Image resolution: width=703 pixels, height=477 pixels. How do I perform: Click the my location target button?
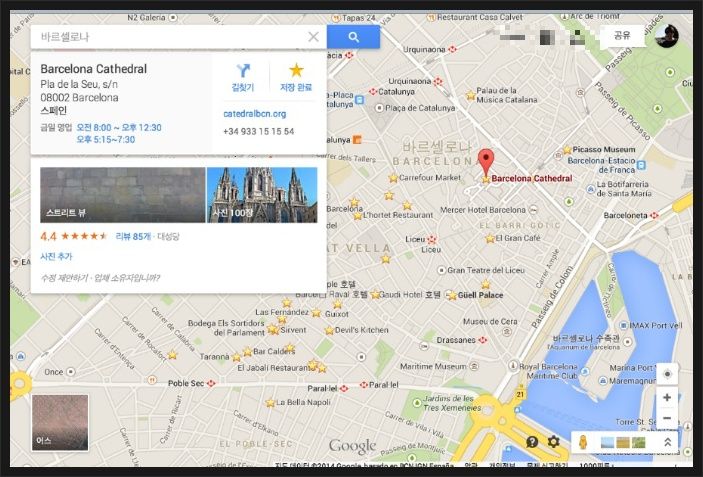click(x=667, y=374)
